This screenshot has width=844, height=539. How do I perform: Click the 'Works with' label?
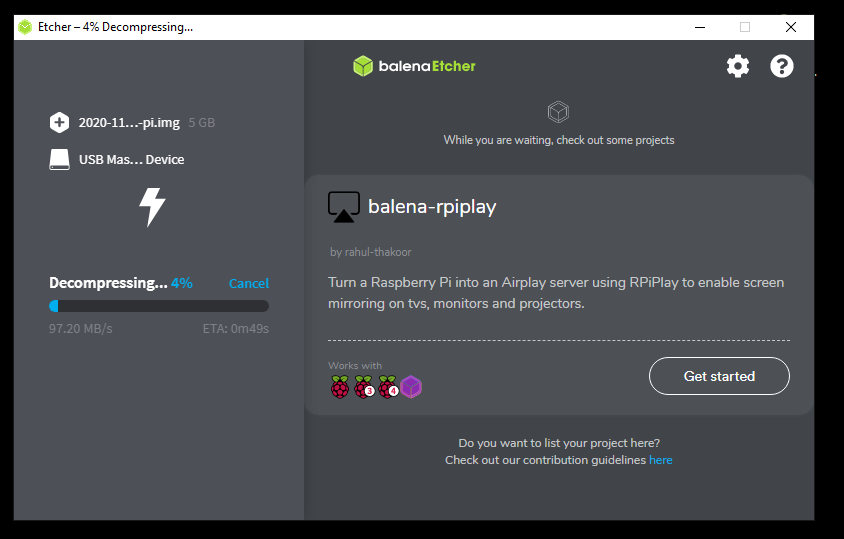(x=355, y=366)
